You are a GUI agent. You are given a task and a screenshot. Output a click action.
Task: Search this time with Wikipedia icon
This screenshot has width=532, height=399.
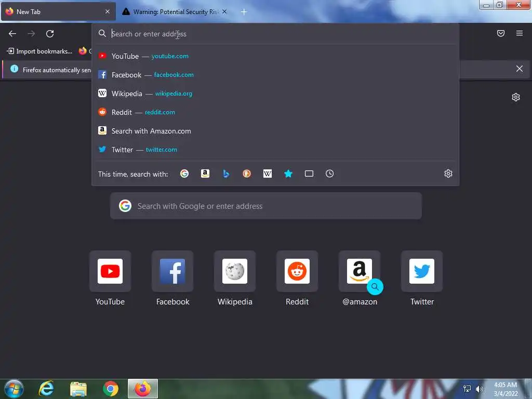pos(268,174)
